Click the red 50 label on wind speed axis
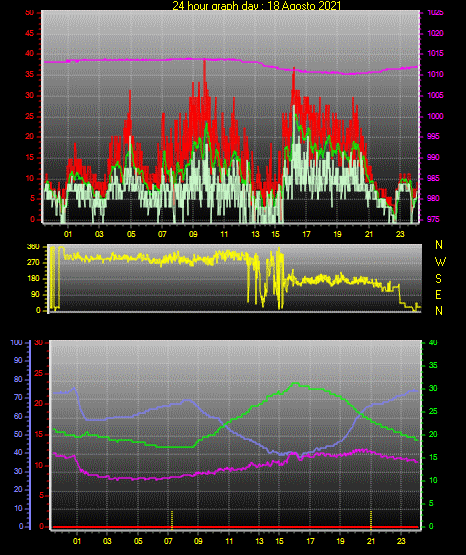This screenshot has height=555, width=466. click(30, 13)
